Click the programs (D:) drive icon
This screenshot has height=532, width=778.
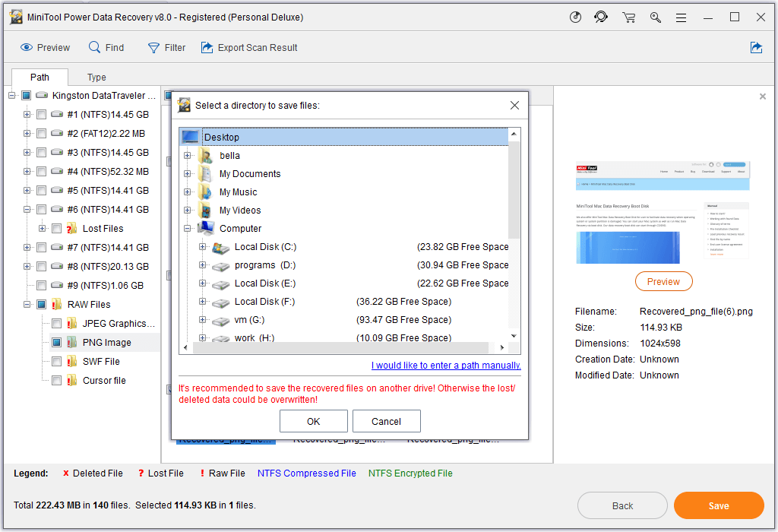click(x=220, y=266)
